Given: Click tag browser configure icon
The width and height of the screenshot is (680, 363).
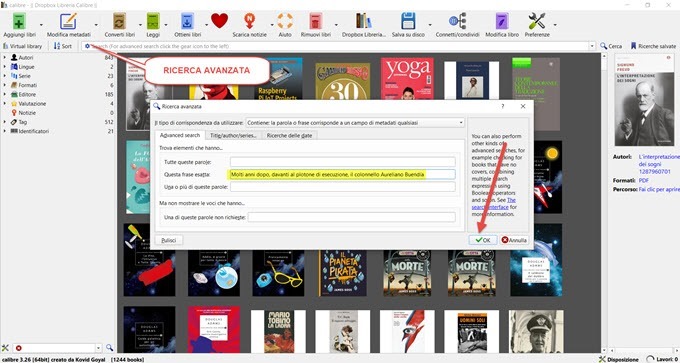Looking at the screenshot, I should [5, 348].
